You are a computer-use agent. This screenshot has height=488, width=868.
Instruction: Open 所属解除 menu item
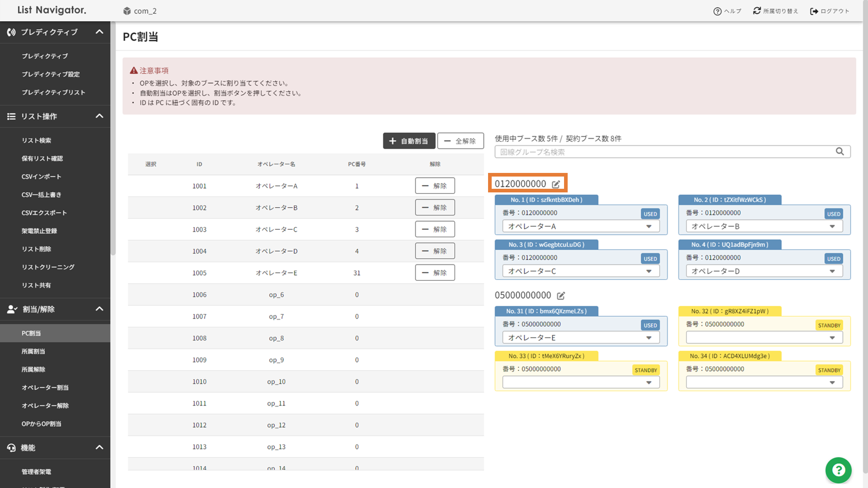[x=33, y=369]
